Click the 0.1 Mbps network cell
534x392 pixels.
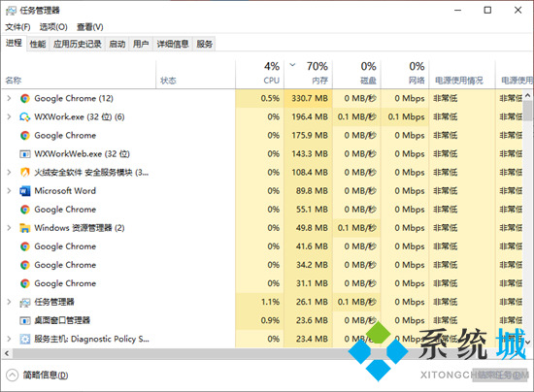pos(405,117)
